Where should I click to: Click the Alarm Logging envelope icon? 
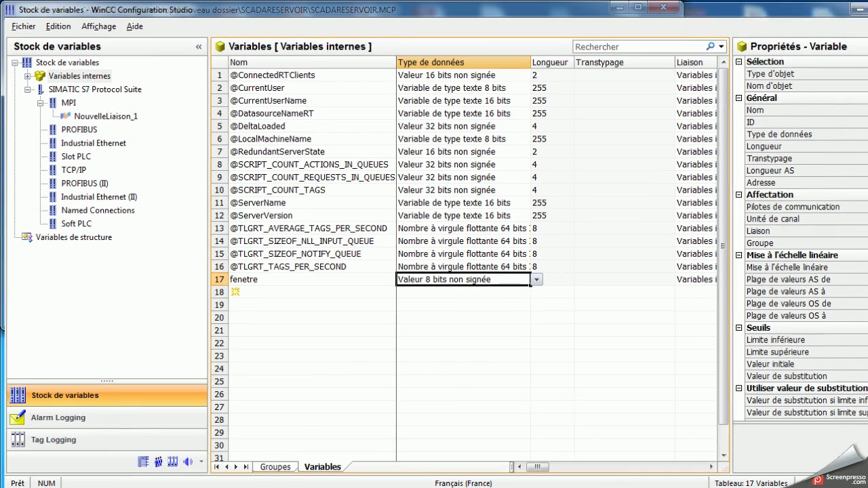point(18,418)
